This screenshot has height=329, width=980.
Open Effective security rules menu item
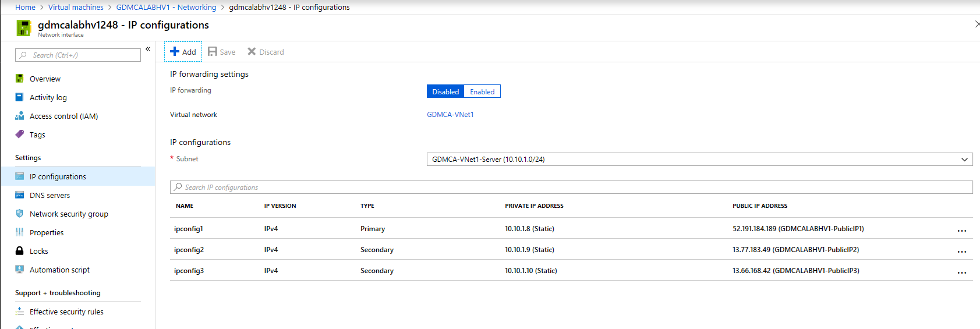click(x=66, y=312)
